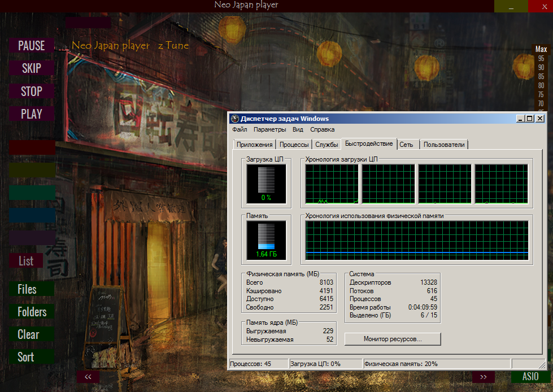
Task: Add directories using the Folders button
Action: pyautogui.click(x=32, y=312)
